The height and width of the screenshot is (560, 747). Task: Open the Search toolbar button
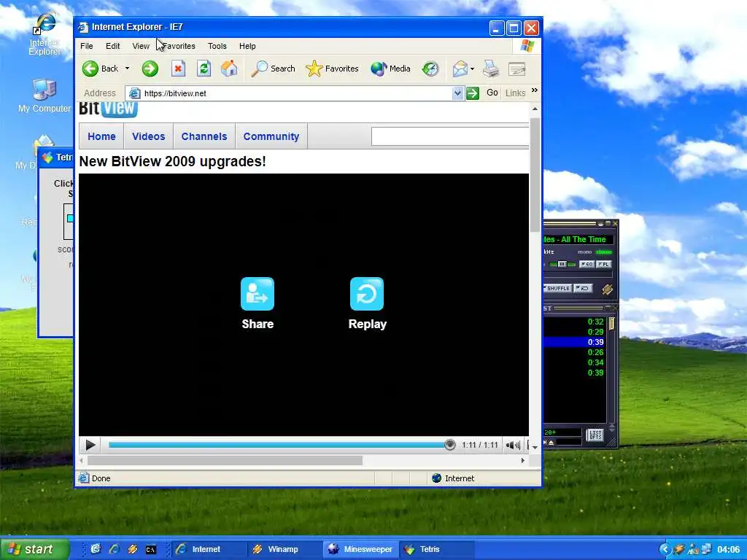273,69
